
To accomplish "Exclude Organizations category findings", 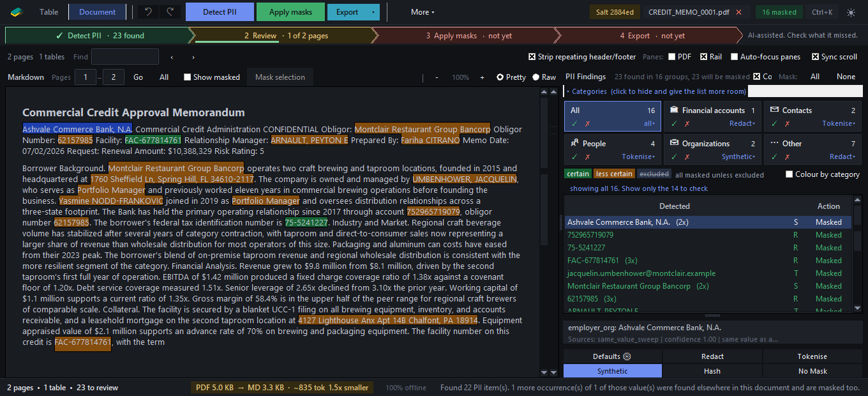I will point(687,156).
